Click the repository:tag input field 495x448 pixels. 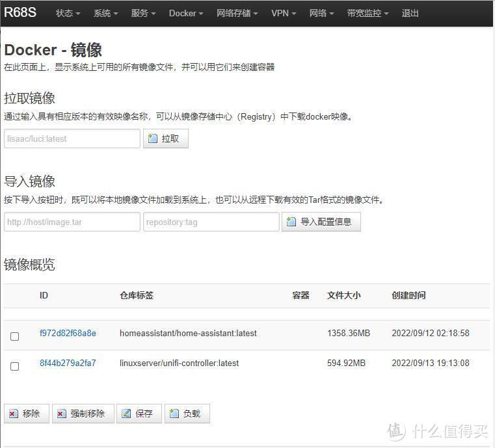click(x=211, y=222)
